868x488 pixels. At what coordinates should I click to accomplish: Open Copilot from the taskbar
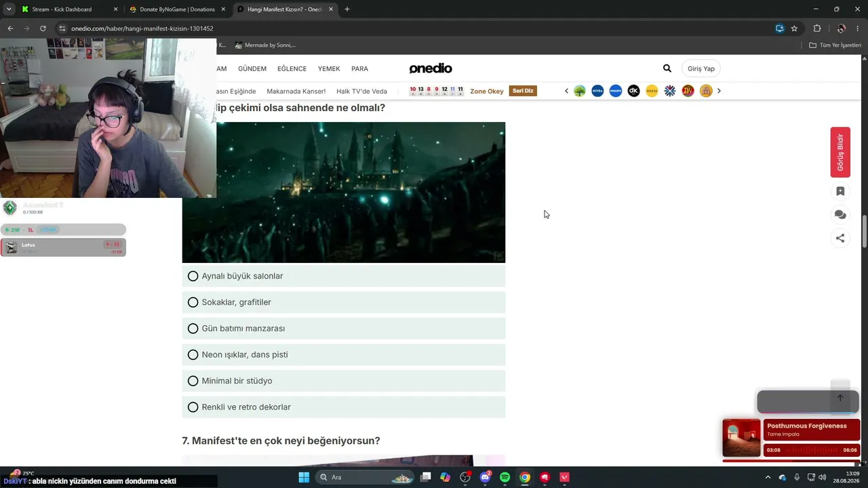click(x=445, y=477)
